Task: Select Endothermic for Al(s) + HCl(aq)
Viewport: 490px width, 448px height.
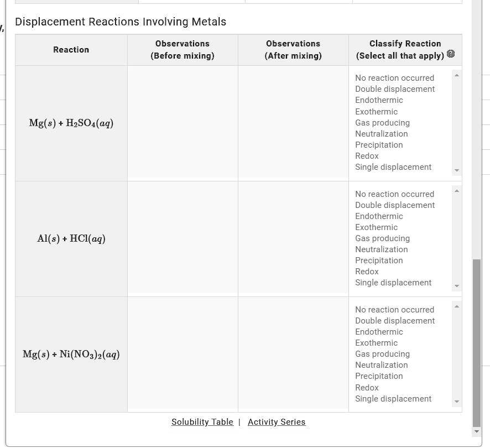Action: click(379, 216)
